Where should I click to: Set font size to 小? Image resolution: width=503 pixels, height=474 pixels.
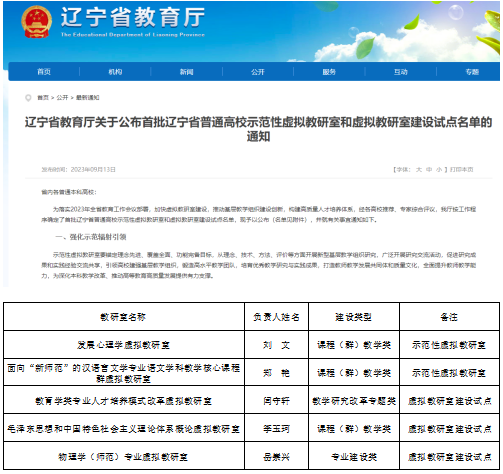point(439,170)
